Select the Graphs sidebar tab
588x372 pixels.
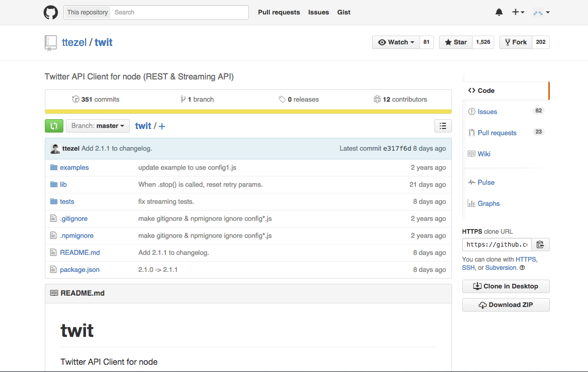pos(506,203)
